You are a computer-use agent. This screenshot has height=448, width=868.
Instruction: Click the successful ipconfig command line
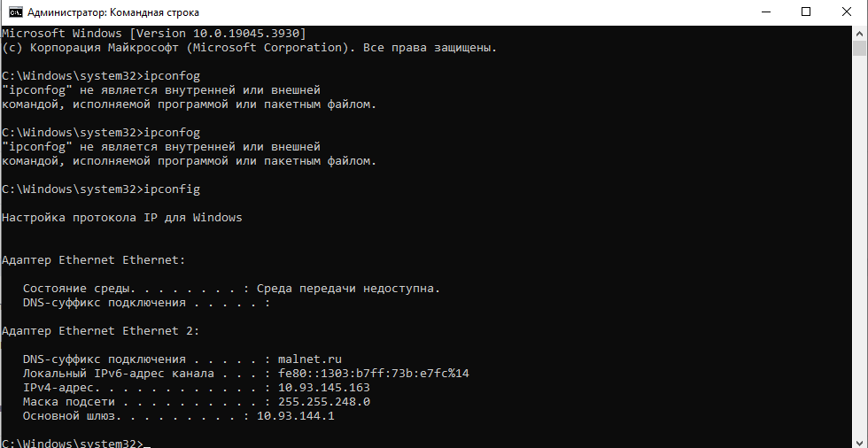click(101, 189)
